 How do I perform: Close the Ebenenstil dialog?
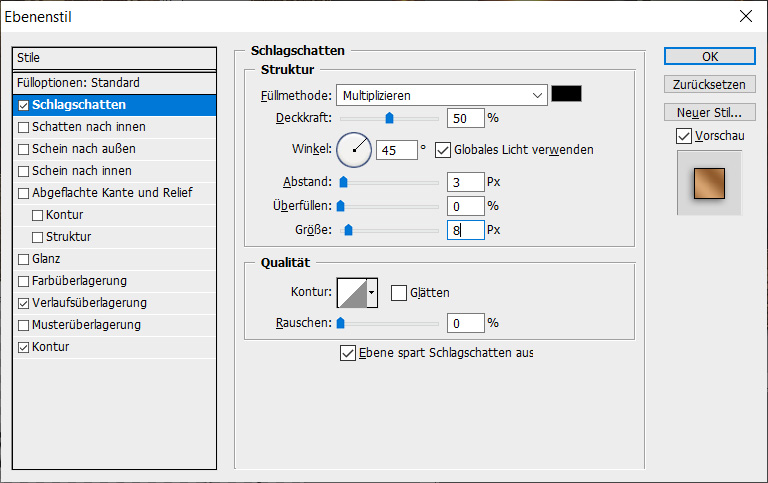click(744, 16)
